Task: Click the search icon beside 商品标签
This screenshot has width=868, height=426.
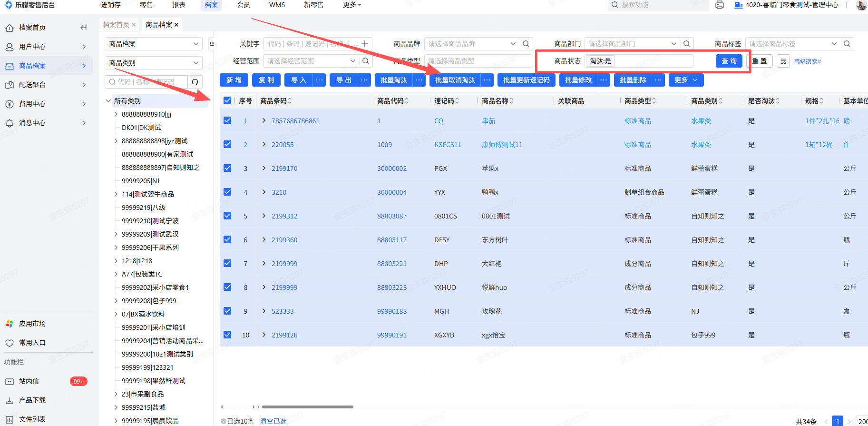Action: click(x=847, y=44)
